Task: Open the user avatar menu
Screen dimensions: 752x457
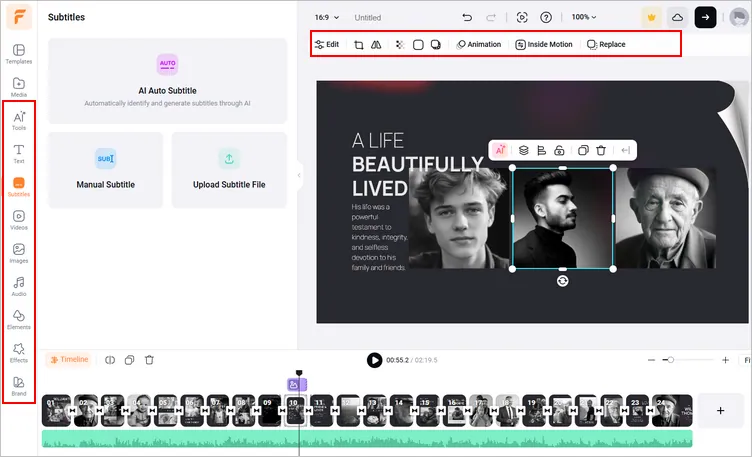Action: click(x=739, y=17)
